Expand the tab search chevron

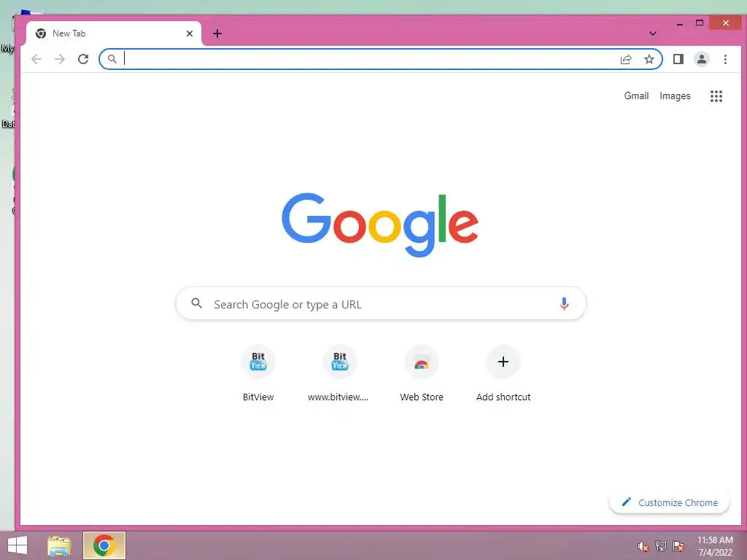[x=653, y=34]
